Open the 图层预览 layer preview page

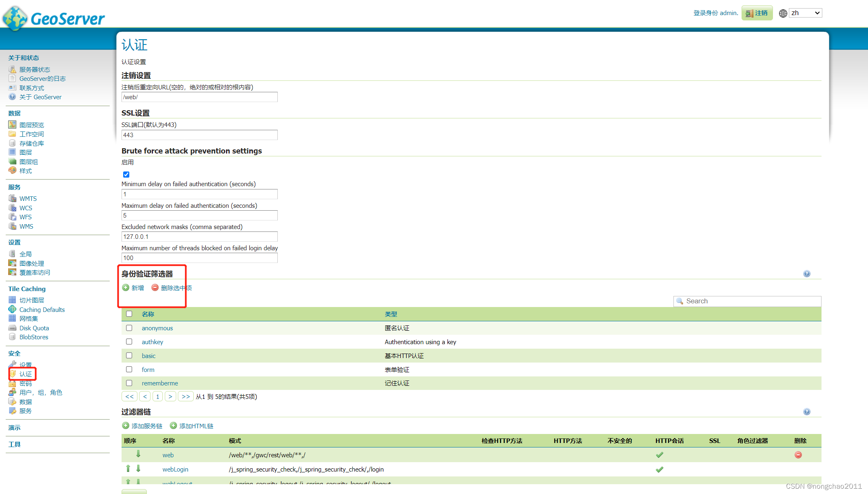pyautogui.click(x=31, y=125)
